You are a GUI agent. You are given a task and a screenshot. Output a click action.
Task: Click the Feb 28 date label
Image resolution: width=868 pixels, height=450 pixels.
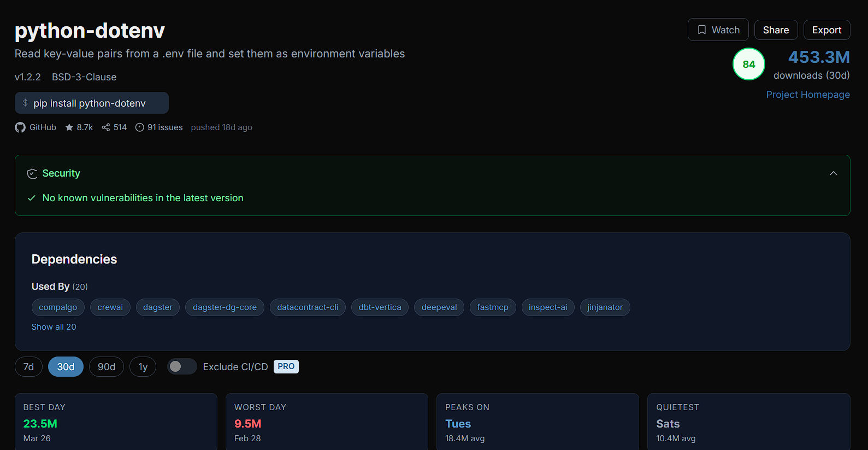(x=247, y=439)
